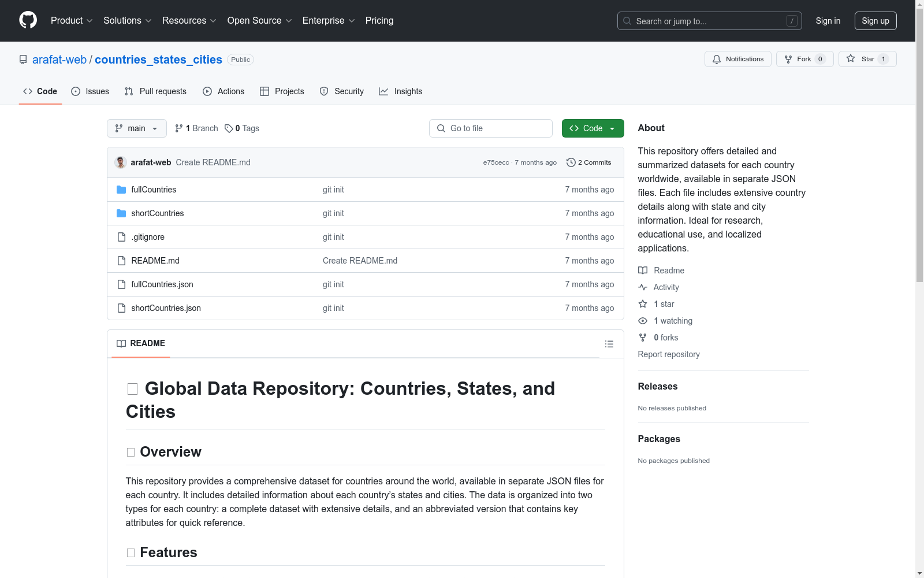924x578 pixels.
Task: Open commit hash e75cecc
Action: [x=496, y=162]
